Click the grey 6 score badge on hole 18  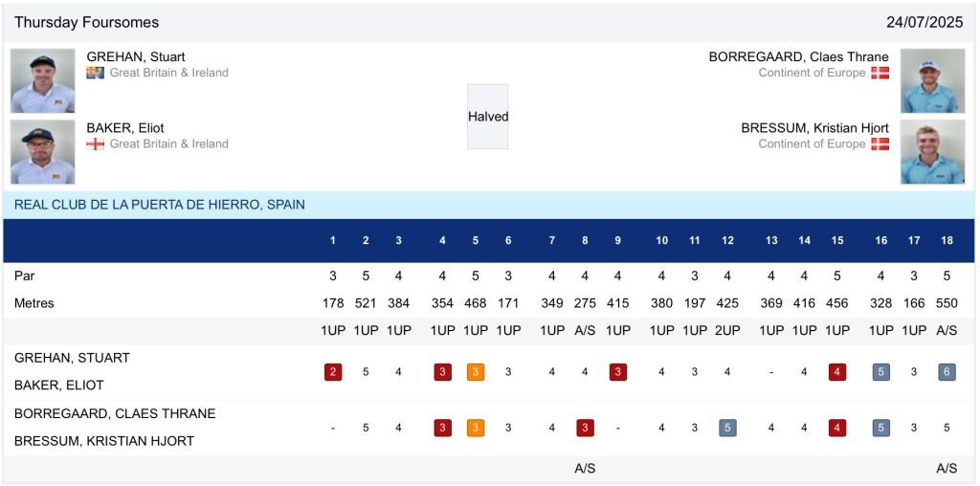point(947,372)
